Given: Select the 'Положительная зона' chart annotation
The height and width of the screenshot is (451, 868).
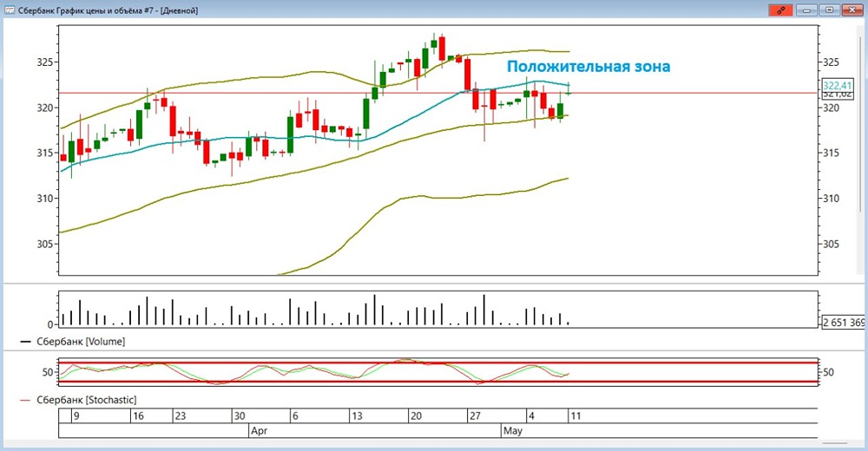Looking at the screenshot, I should pos(589,67).
